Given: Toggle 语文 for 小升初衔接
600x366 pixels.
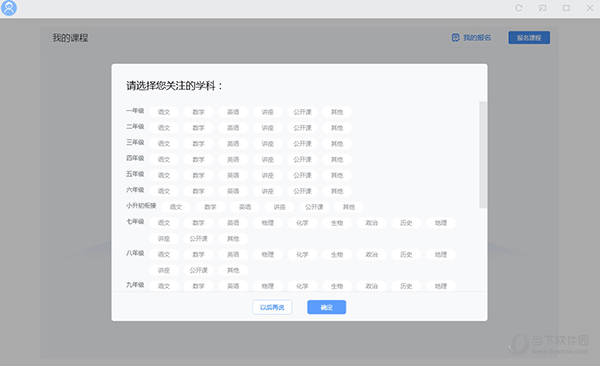Looking at the screenshot, I should [x=176, y=207].
